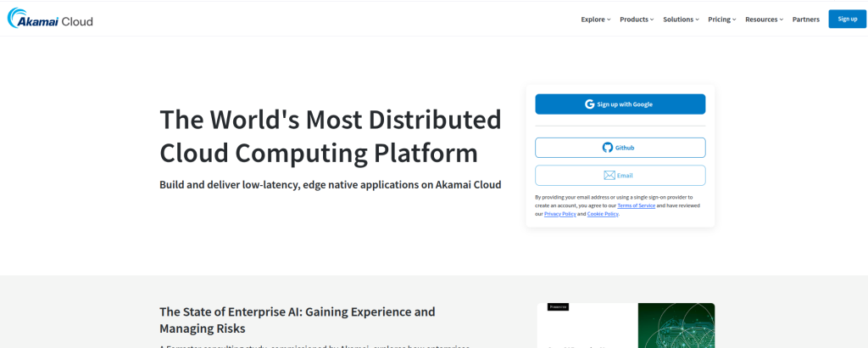The height and width of the screenshot is (348, 868).
Task: Click the State of Enterprise AI heading
Action: [298, 320]
